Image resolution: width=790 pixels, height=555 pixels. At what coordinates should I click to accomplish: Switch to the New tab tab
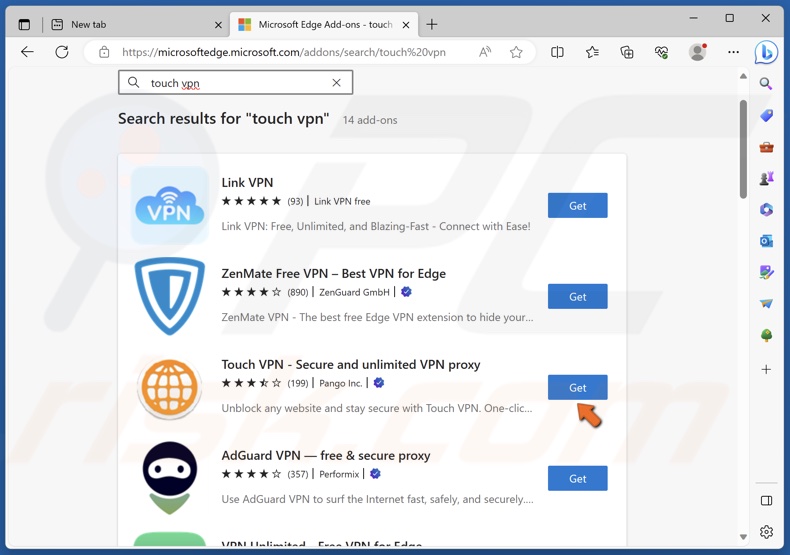(138, 24)
